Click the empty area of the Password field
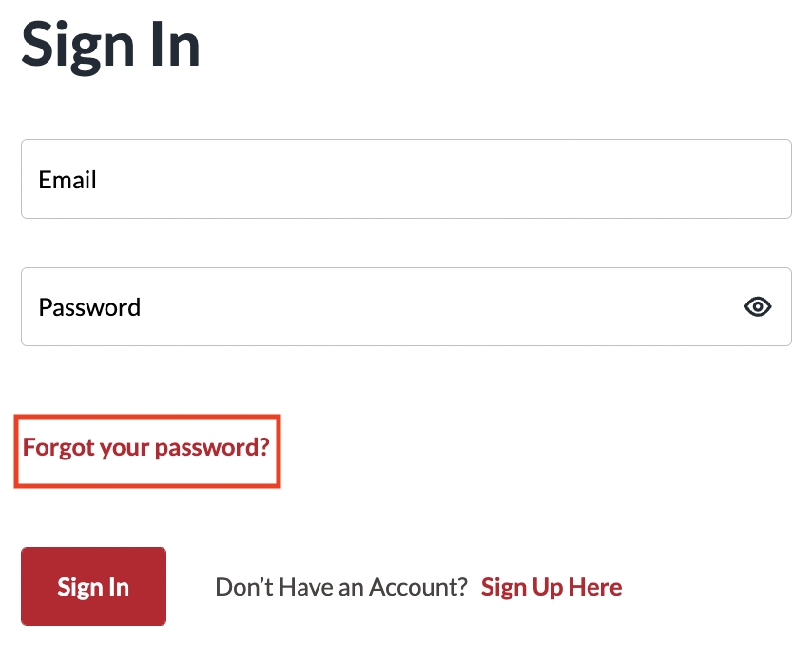 coord(440,306)
